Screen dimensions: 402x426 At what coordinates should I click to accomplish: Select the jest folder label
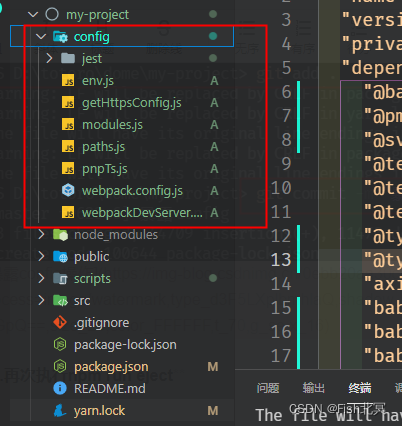coord(92,59)
